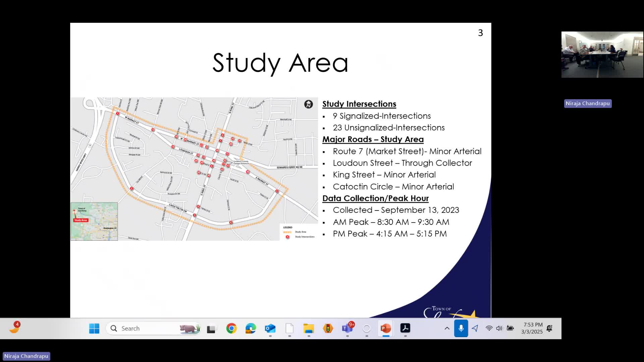
Task: Click the Catoctin Circle – Minor Arterial bullet
Action: coord(393,187)
